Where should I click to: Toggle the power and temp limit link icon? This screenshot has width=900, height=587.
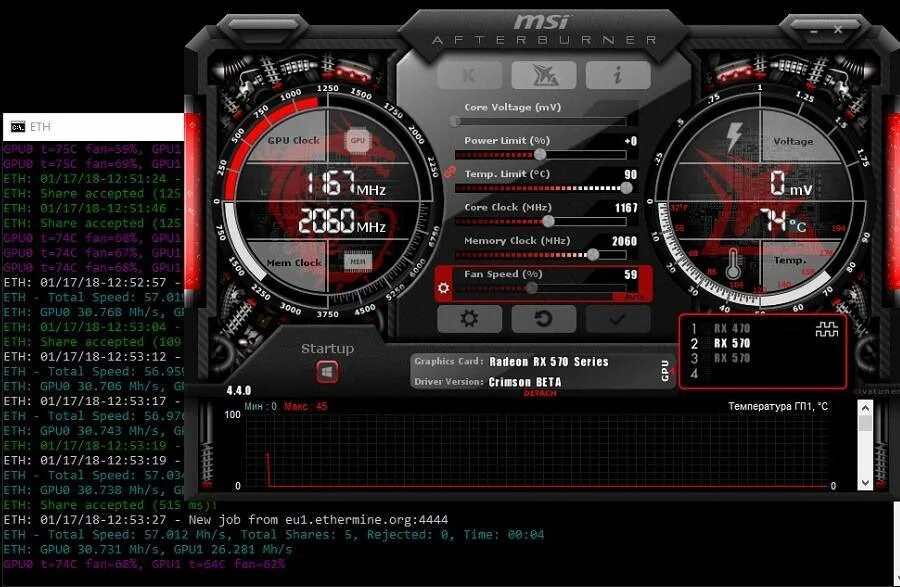[x=450, y=171]
